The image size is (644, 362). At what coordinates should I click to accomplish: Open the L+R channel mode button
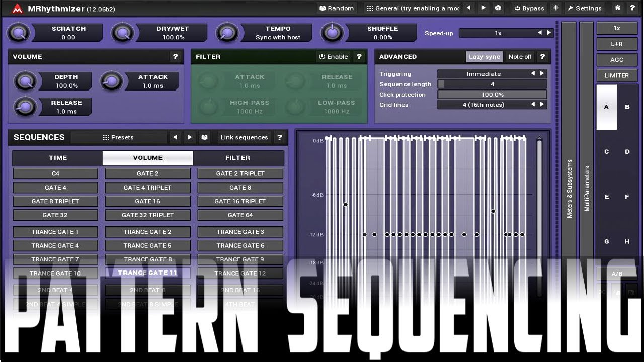(x=617, y=44)
